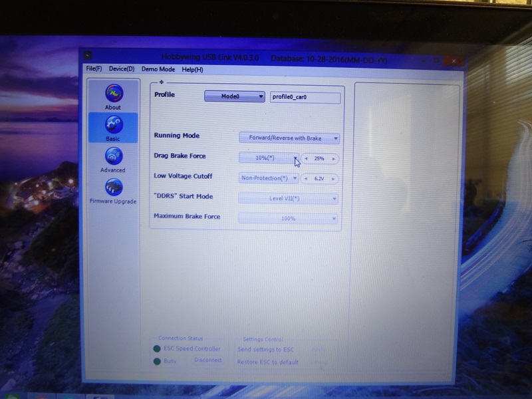Image resolution: width=532 pixels, height=399 pixels.
Task: Open the Help(H) menu
Action: (x=192, y=70)
